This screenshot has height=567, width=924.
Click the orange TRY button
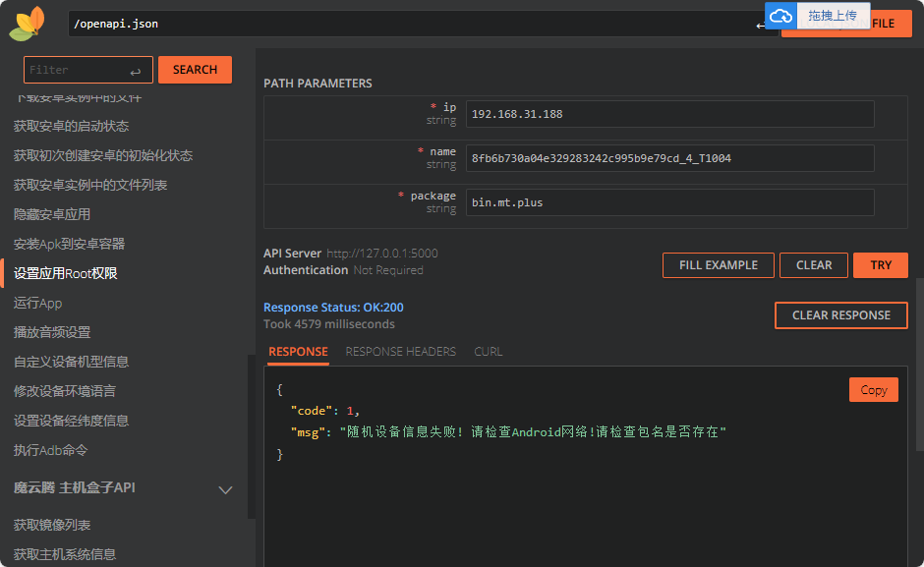(x=881, y=265)
